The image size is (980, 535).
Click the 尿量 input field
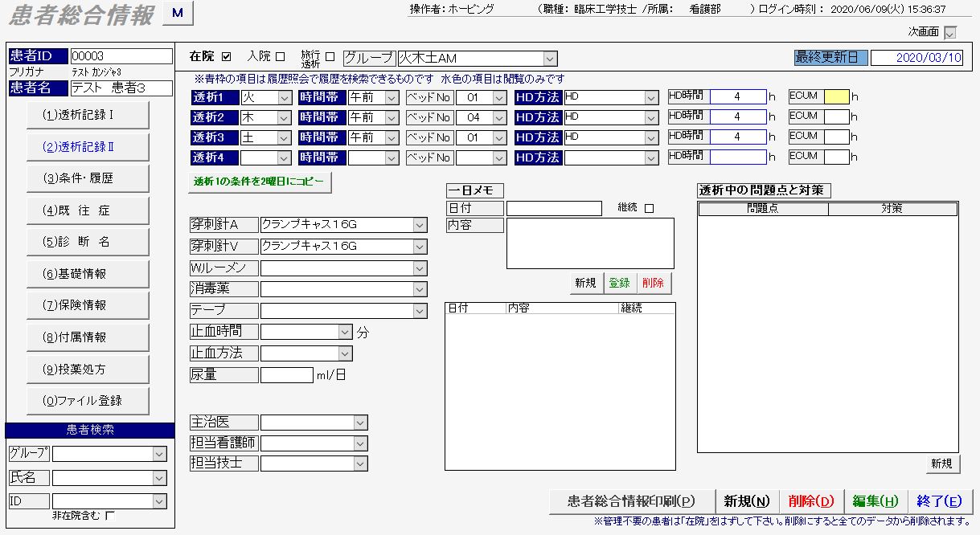click(287, 374)
